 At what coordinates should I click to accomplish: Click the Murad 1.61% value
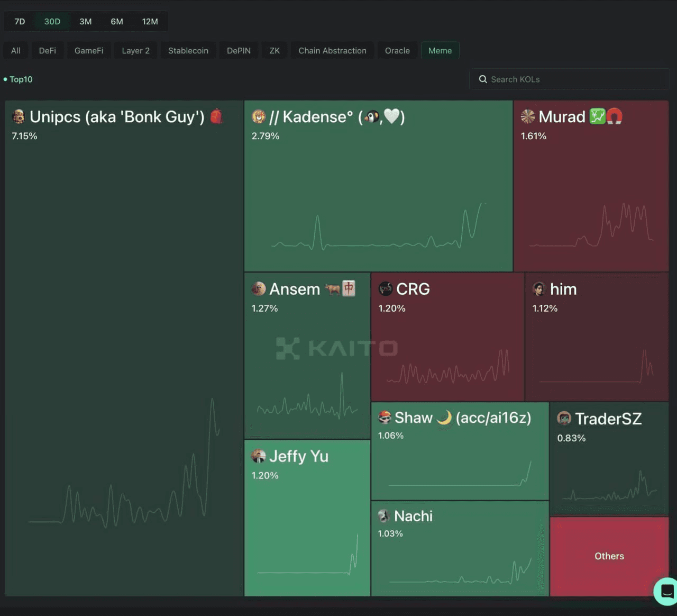click(534, 136)
